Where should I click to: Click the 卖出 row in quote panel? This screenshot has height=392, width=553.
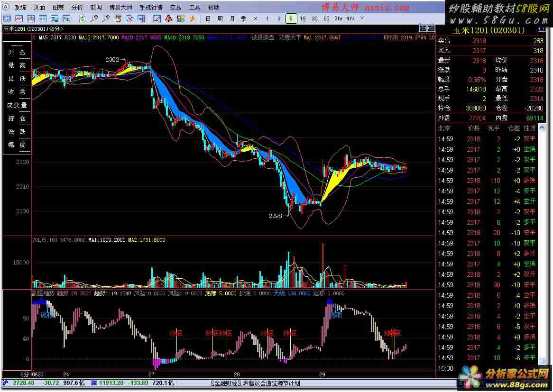pos(490,41)
